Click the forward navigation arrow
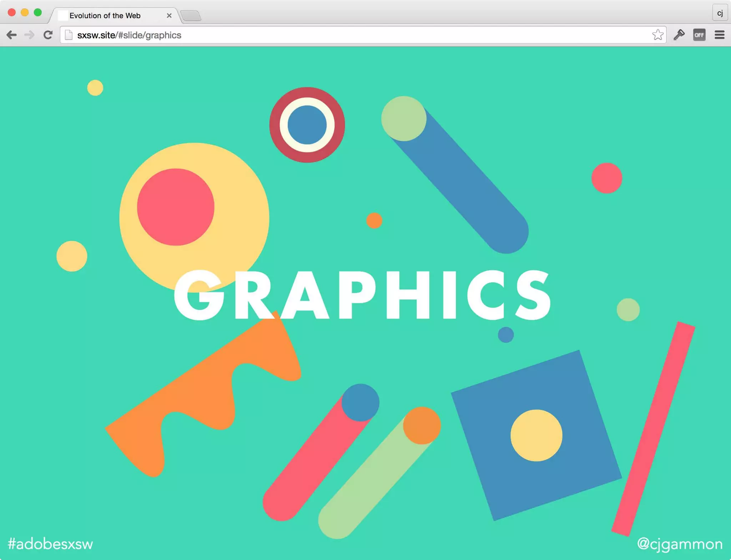731x560 pixels. coord(29,35)
